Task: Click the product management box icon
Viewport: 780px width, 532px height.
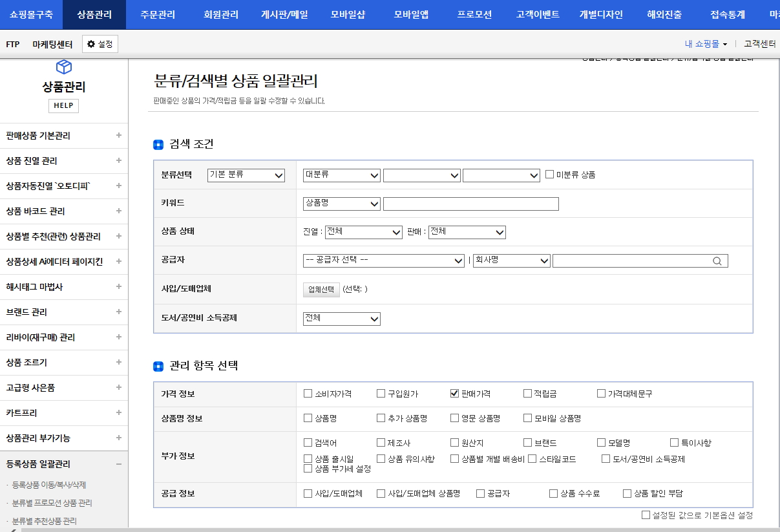Action: [x=64, y=66]
